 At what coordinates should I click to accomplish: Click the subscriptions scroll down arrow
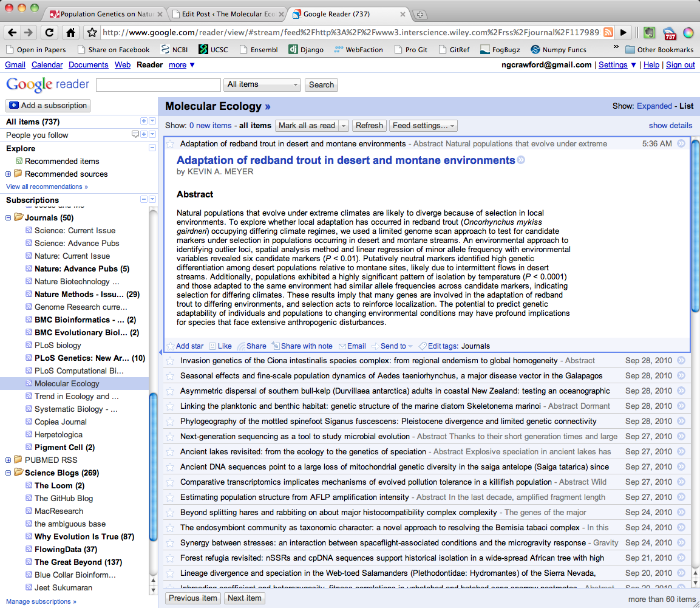point(153,590)
